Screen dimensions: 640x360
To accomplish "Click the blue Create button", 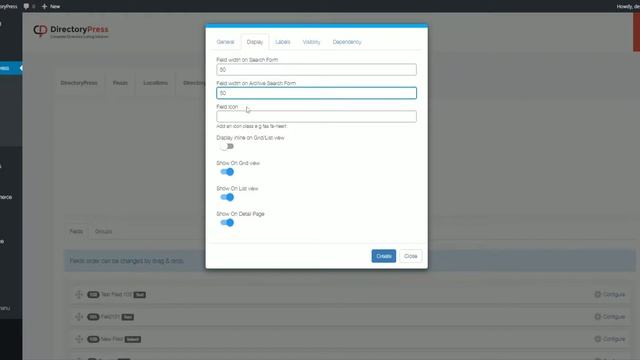I will 384,256.
